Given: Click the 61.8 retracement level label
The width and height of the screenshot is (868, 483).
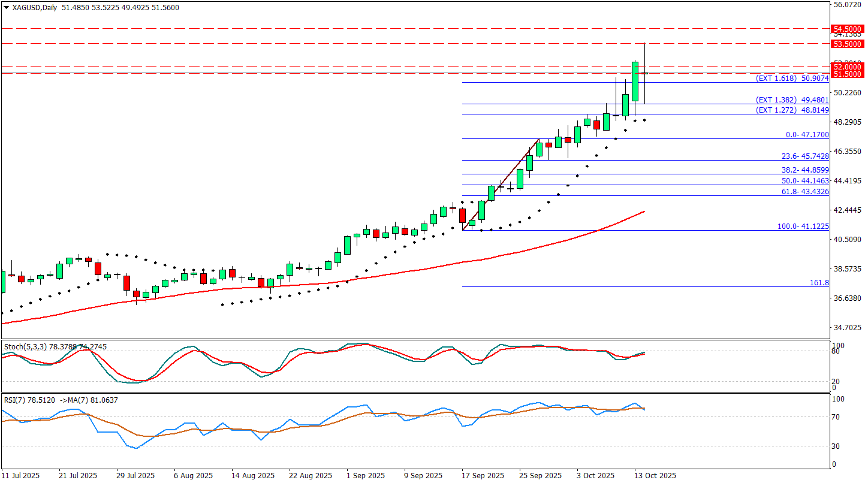Looking at the screenshot, I should [805, 192].
